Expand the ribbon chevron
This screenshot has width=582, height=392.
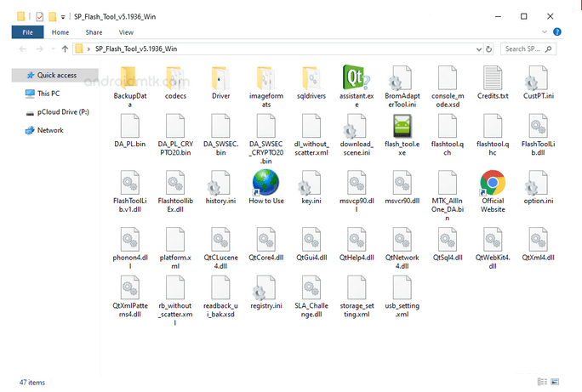[x=545, y=32]
